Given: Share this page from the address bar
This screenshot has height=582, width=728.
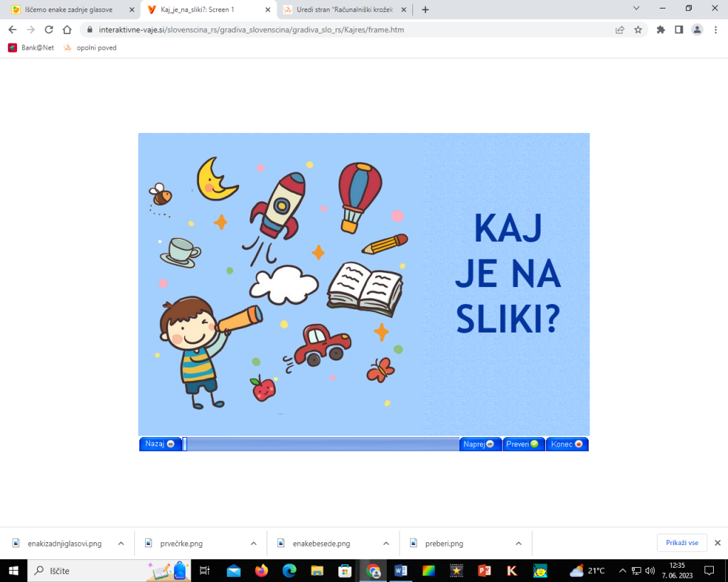Looking at the screenshot, I should coord(620,30).
